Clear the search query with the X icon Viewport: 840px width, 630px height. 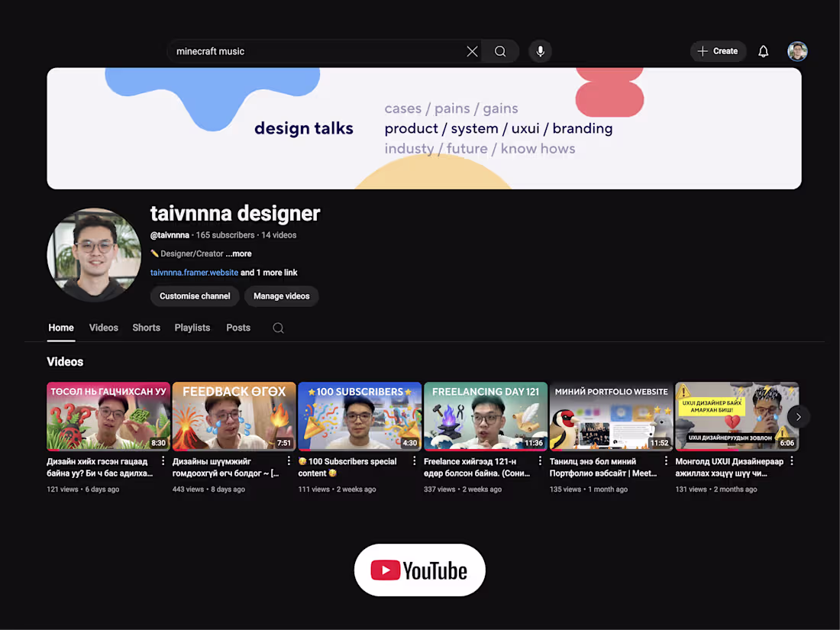click(x=472, y=51)
